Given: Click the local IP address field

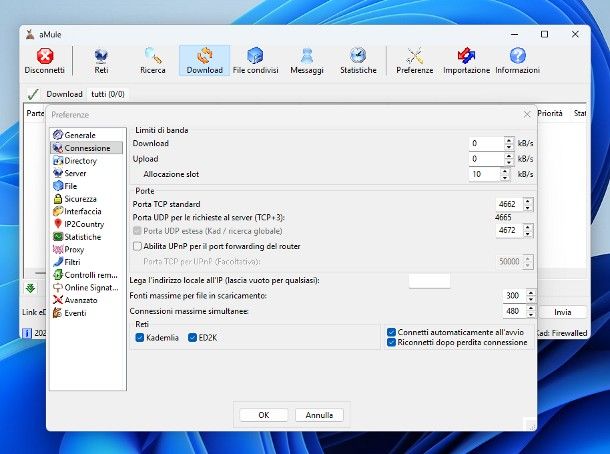Looking at the screenshot, I should coord(429,280).
